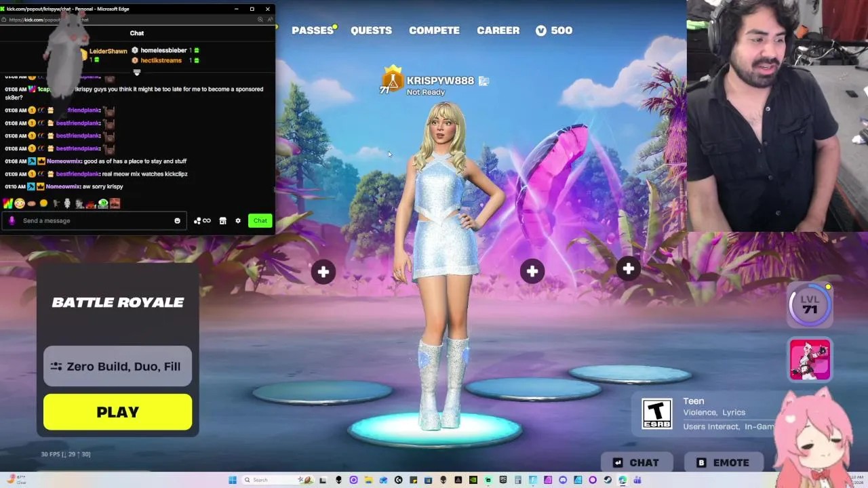Image resolution: width=868 pixels, height=488 pixels.
Task: Add a party member on the middle plus slot
Action: [532, 271]
